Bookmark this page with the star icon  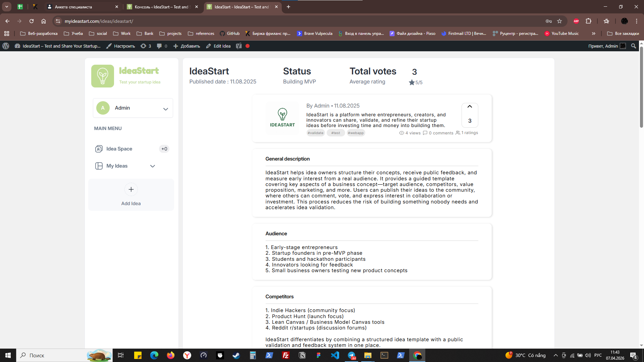559,21
